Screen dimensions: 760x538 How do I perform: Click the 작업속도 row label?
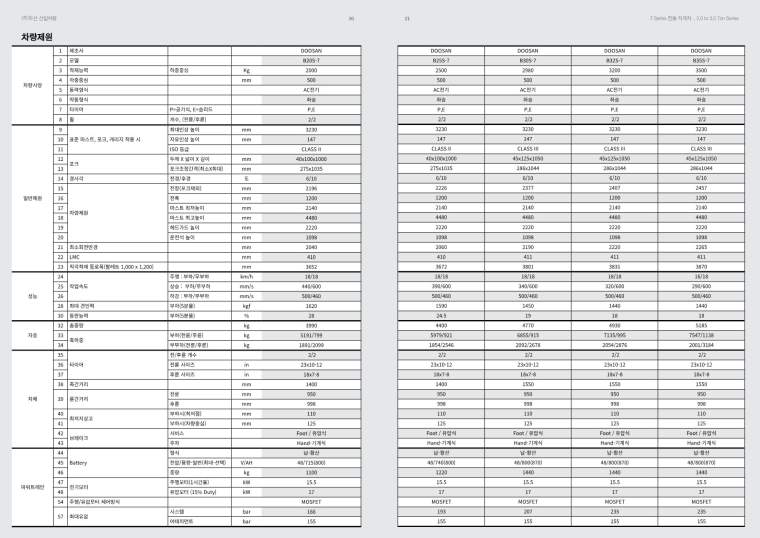[x=81, y=287]
